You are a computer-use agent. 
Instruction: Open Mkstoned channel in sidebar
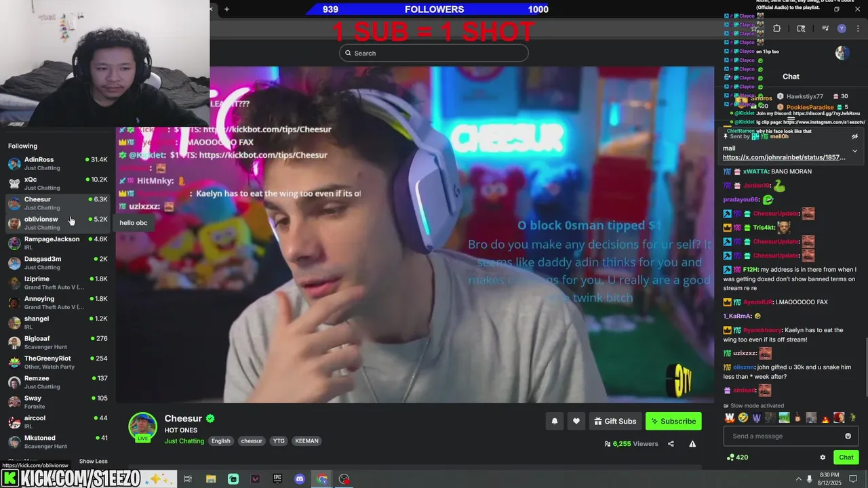click(x=58, y=441)
